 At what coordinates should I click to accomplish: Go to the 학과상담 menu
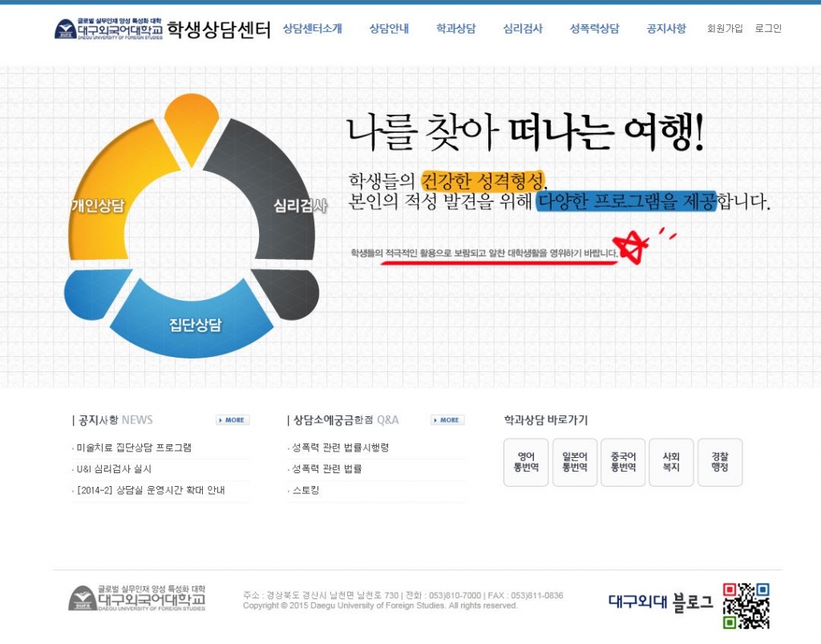coord(456,28)
